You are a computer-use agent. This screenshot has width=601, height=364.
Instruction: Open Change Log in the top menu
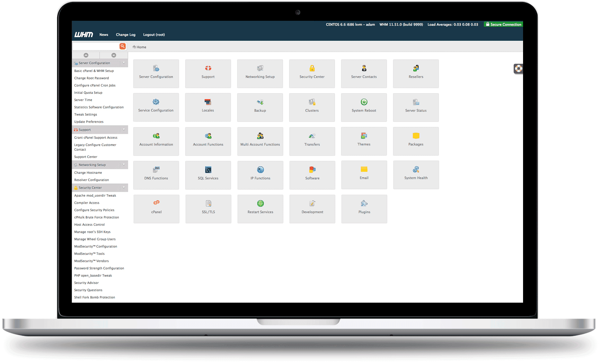pos(125,35)
